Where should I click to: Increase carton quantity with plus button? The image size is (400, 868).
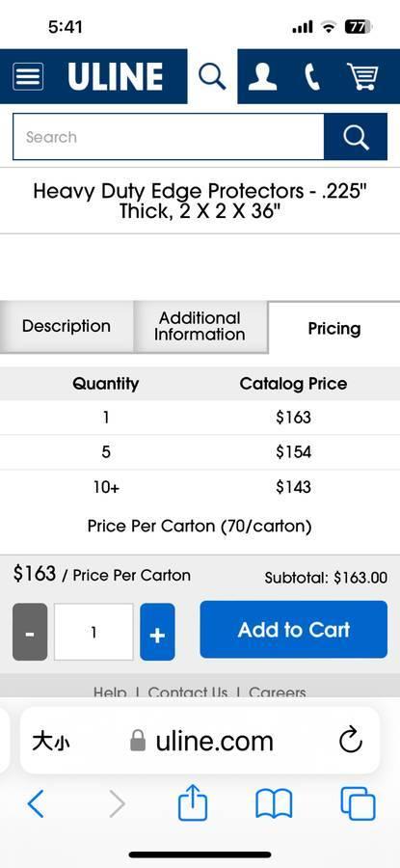tap(157, 632)
